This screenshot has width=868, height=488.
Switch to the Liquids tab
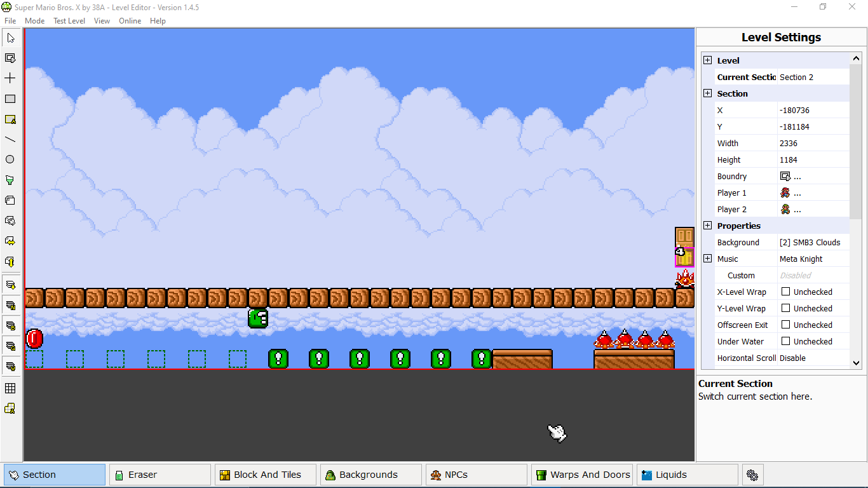click(688, 475)
